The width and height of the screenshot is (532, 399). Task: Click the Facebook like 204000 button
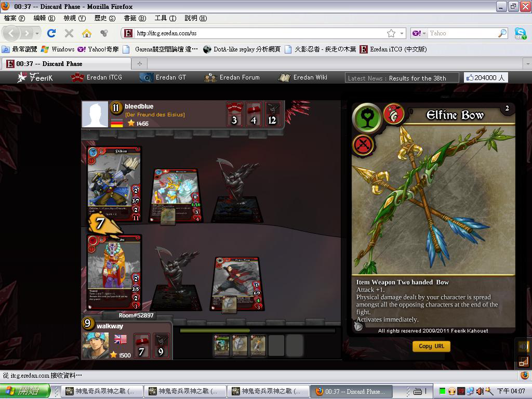click(486, 77)
